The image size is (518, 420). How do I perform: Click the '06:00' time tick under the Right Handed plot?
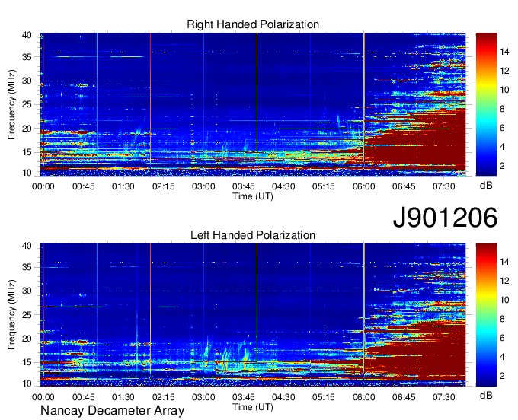pyautogui.click(x=363, y=186)
